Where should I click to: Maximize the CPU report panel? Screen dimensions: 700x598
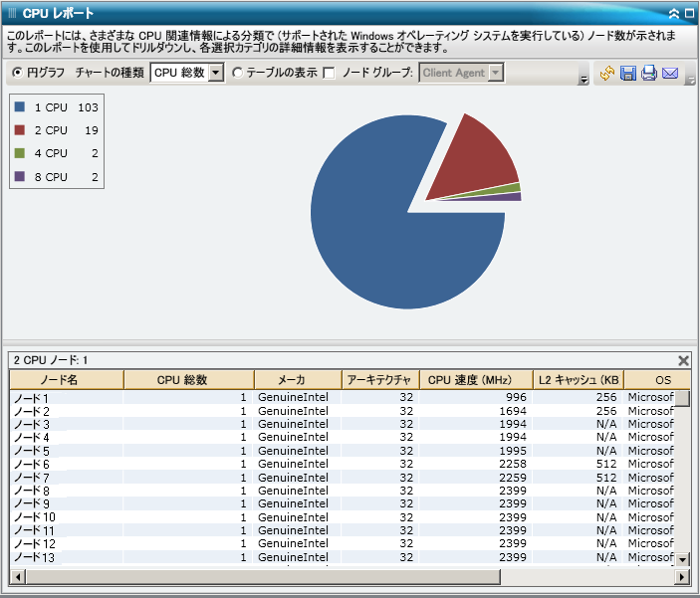pos(689,13)
